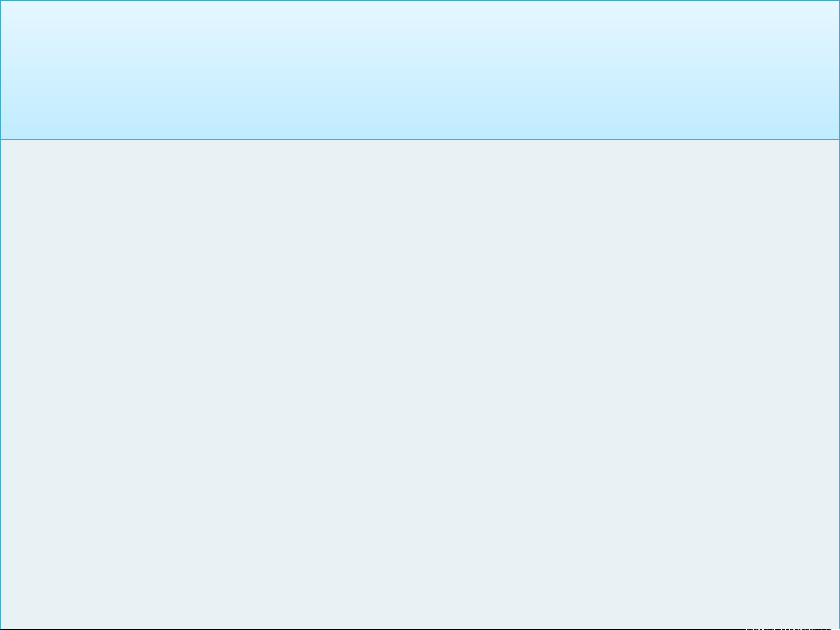Click the line dividing header and content

tap(420, 140)
